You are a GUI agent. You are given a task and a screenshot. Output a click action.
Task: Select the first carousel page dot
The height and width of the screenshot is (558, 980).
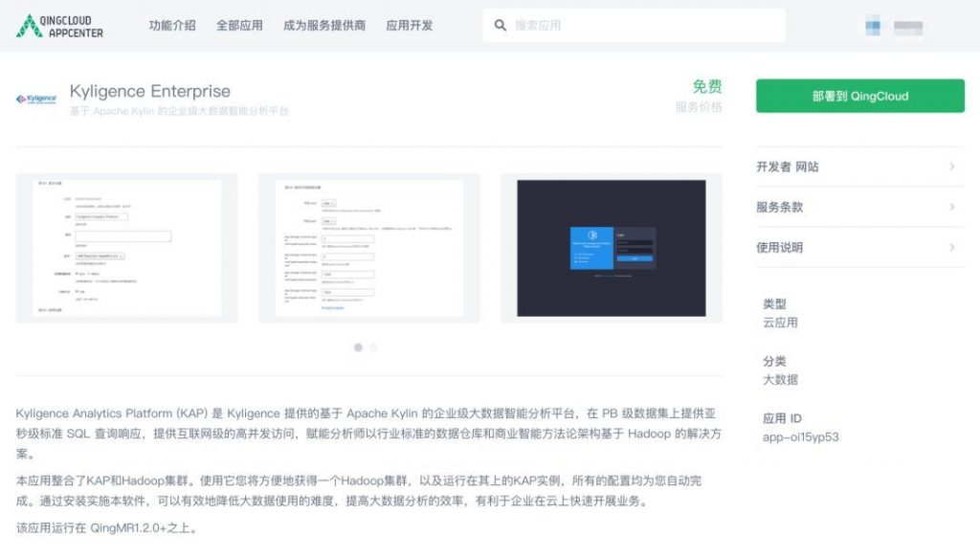[359, 347]
